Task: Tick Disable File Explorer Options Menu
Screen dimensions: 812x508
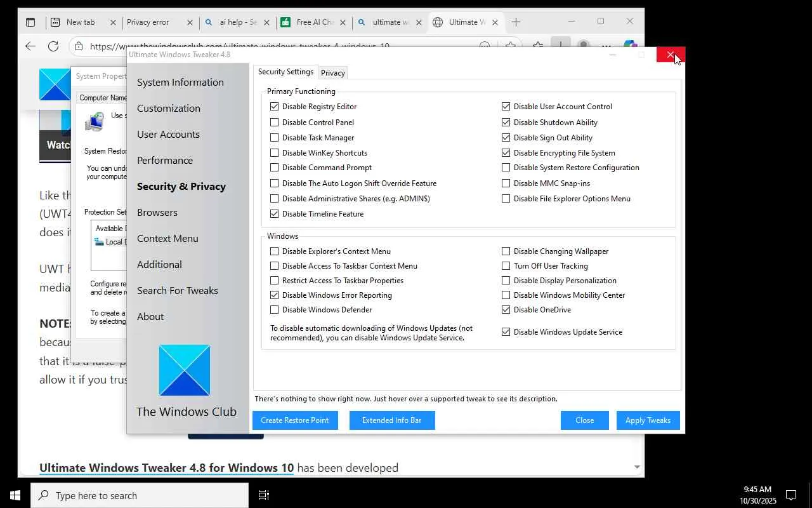Action: tap(506, 199)
